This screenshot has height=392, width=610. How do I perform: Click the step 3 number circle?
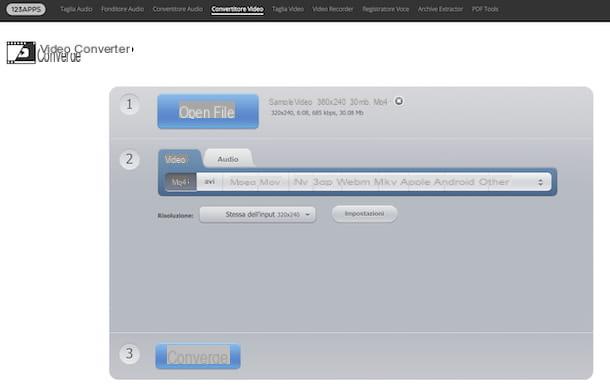click(130, 354)
